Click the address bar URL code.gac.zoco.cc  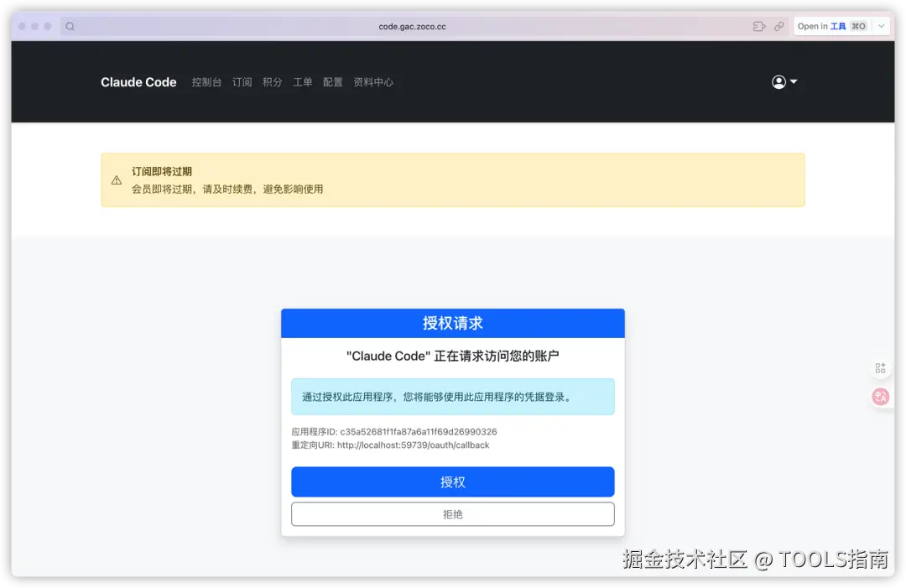[x=412, y=27]
